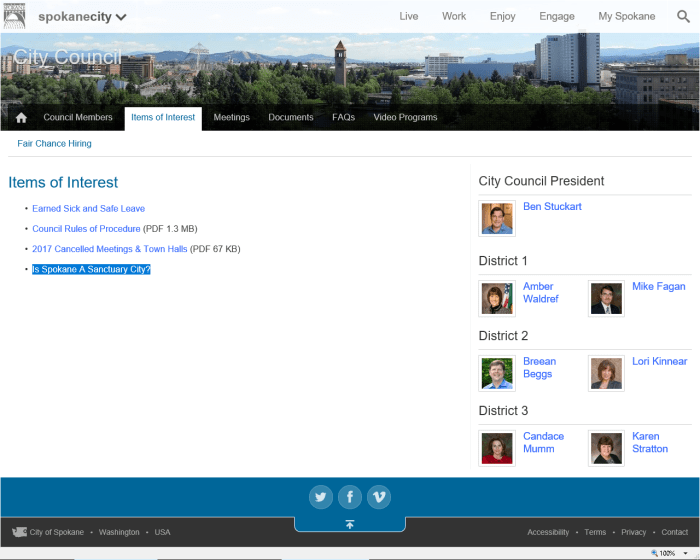Expand the spokanecity dropdown chevron
The image size is (700, 560).
click(x=121, y=17)
